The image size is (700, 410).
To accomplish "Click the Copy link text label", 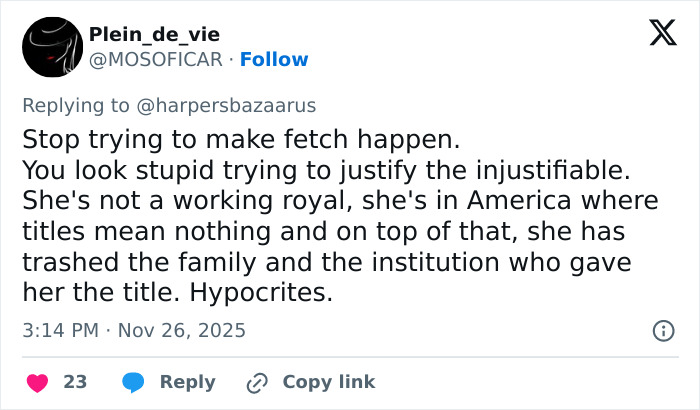I will (329, 382).
